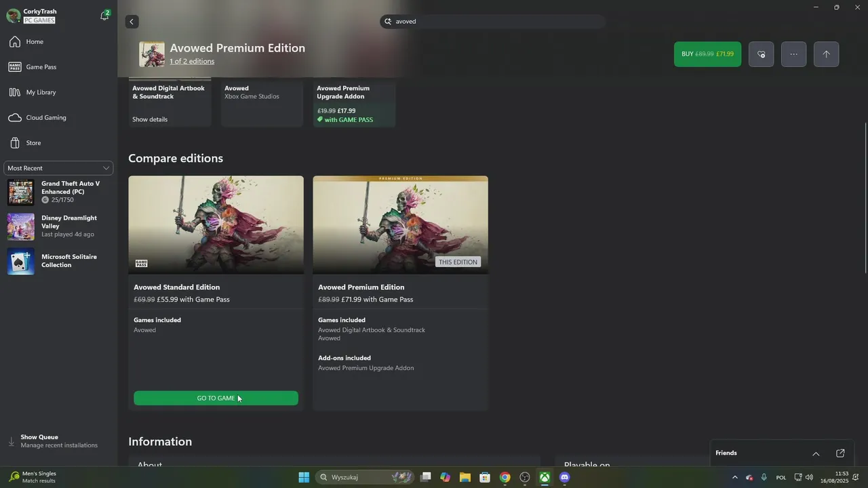Select the Avowed Premium Edition title

[361, 287]
